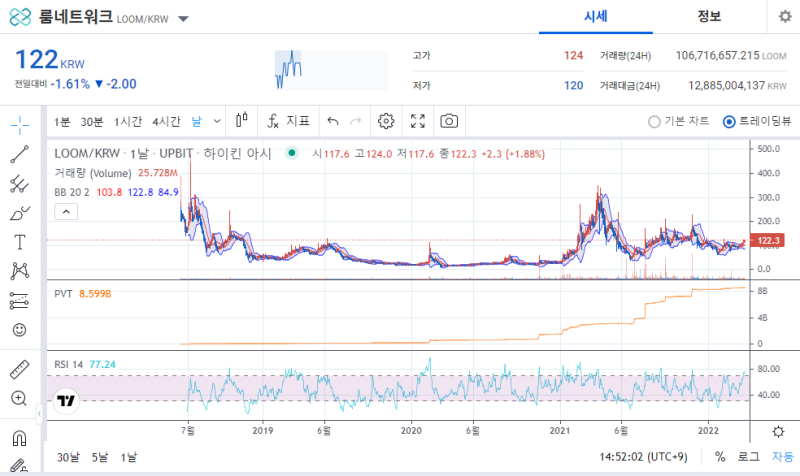Select the brush drawing tool

20,213
